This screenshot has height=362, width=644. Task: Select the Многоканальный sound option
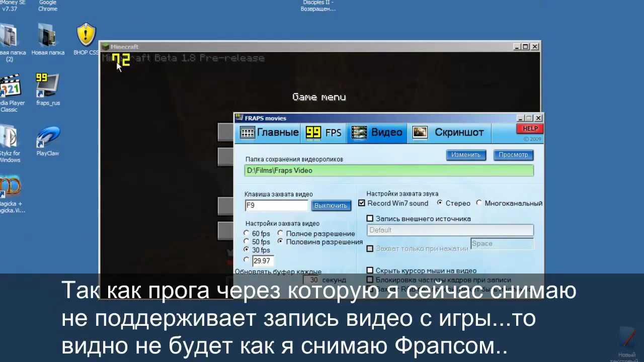[479, 203]
